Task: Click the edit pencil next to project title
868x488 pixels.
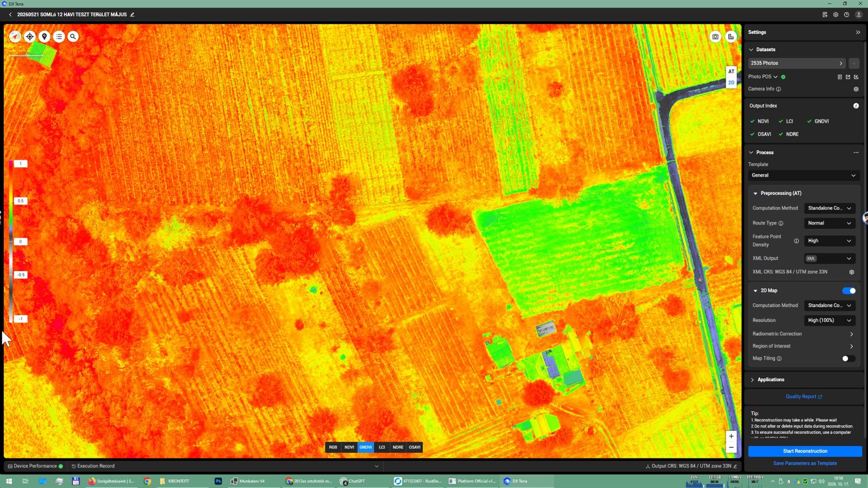Action: tap(132, 14)
